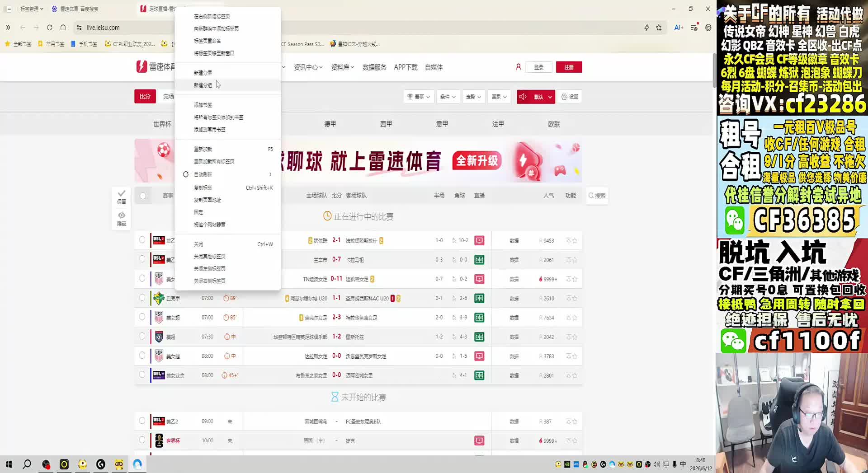Choose 新建分屏 from the tab context menu
The height and width of the screenshot is (473, 868).
pos(227,73)
